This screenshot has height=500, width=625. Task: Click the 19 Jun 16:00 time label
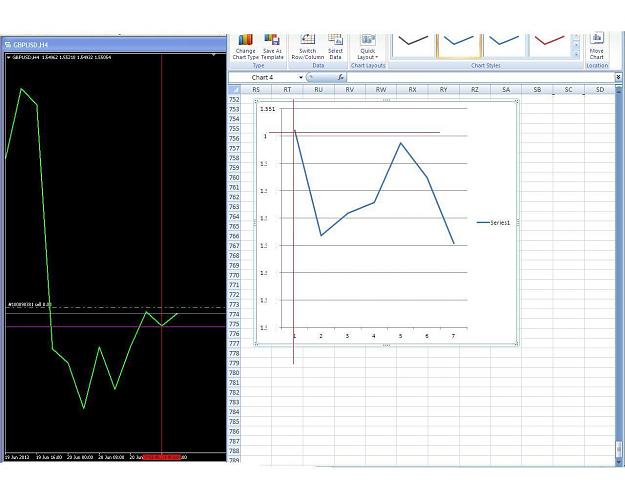tap(49, 457)
